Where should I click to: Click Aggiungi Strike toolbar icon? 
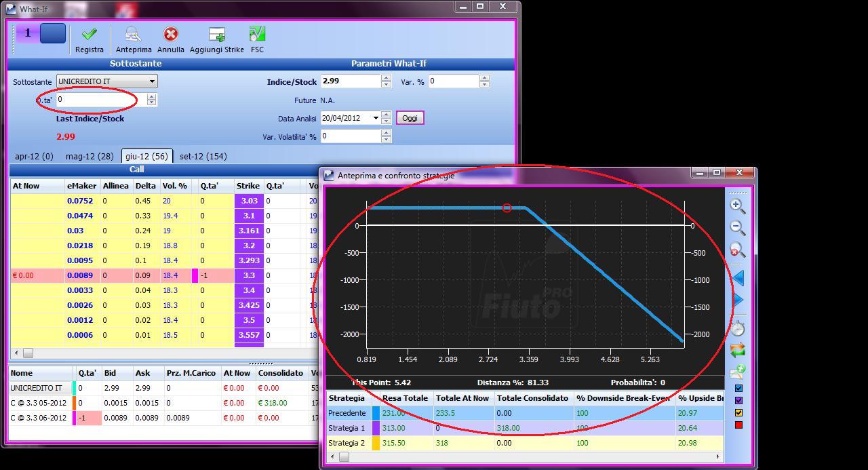pos(216,34)
